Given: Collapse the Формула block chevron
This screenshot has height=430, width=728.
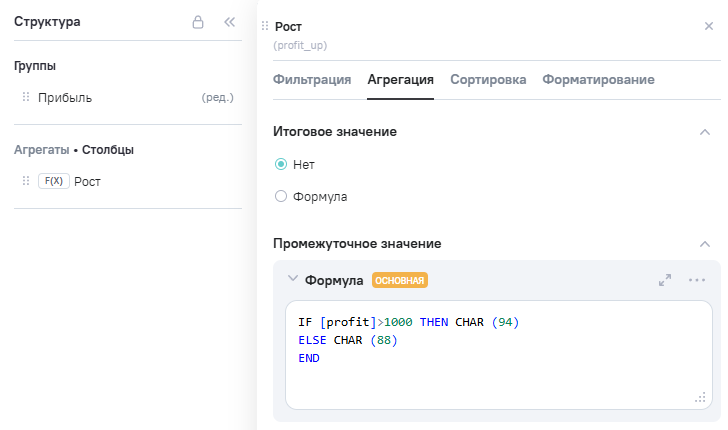Looking at the screenshot, I should (292, 280).
